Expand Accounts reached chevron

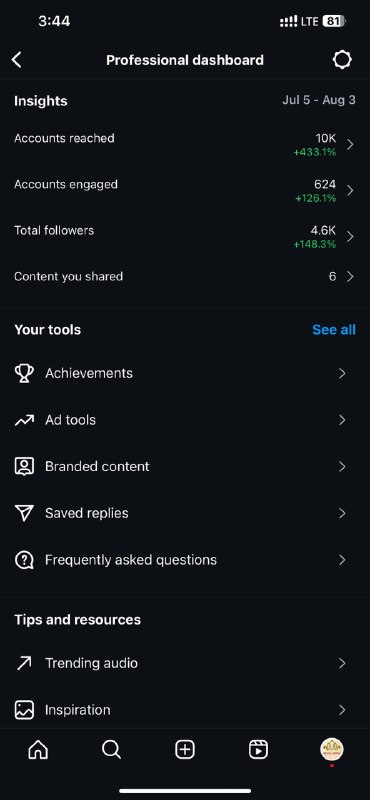[x=350, y=144]
